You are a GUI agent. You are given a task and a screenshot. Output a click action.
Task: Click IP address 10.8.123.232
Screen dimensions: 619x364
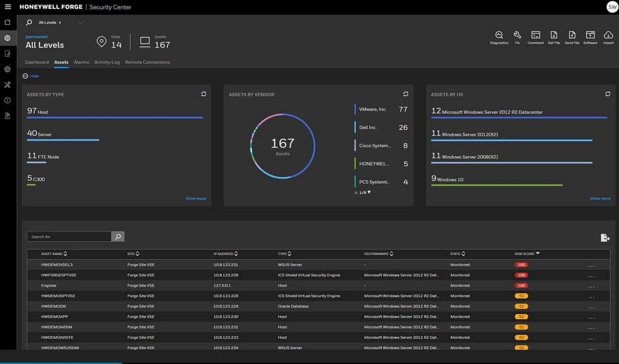[226, 327]
